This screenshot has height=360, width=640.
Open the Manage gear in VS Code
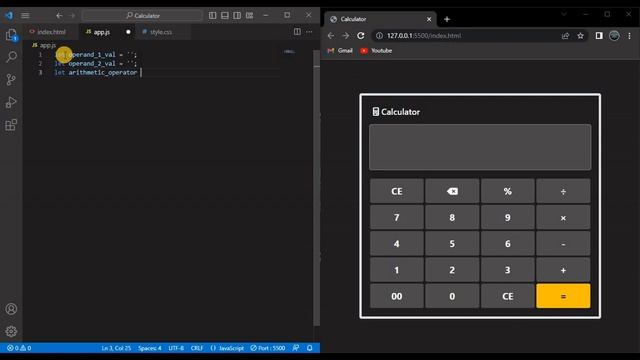coord(11,331)
